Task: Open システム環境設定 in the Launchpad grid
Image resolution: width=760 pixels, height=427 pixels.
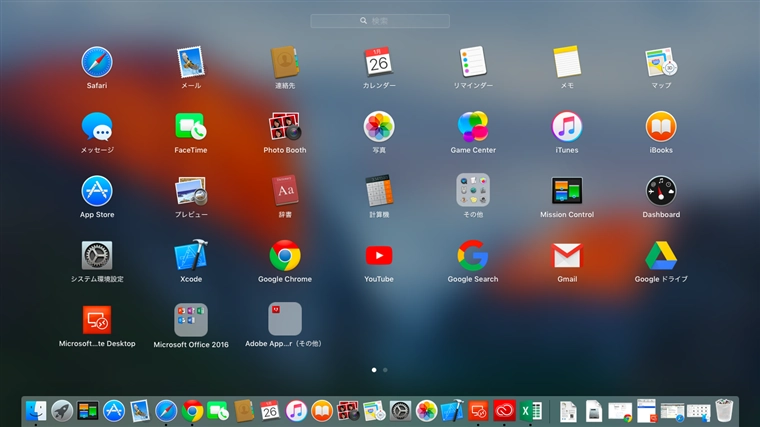Action: click(97, 255)
